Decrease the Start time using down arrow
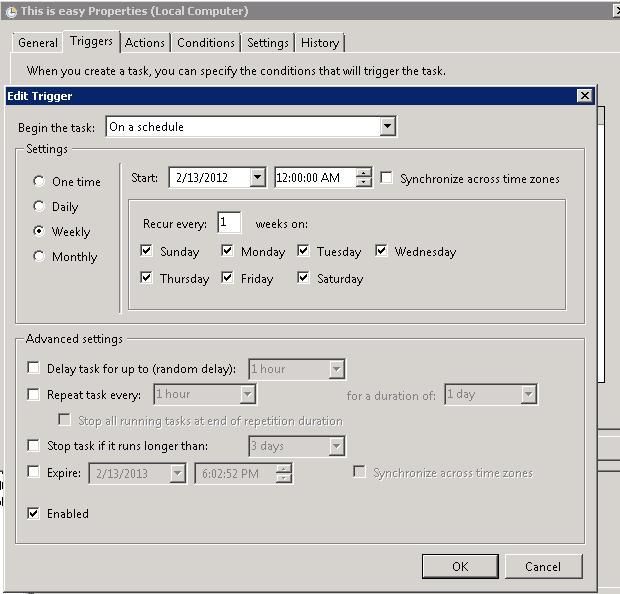Viewport: 620px width, 594px height. pos(363,182)
